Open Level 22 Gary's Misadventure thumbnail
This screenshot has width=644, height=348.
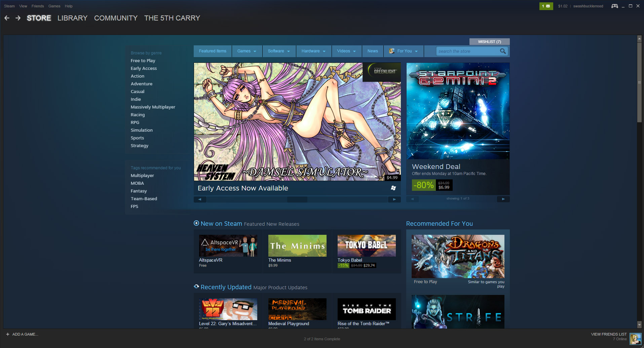click(x=228, y=309)
